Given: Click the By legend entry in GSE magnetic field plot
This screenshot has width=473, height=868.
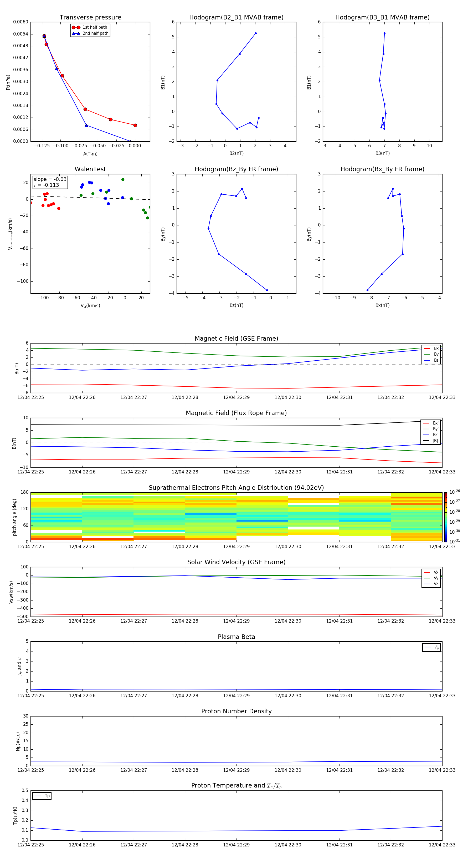Looking at the screenshot, I should point(431,355).
